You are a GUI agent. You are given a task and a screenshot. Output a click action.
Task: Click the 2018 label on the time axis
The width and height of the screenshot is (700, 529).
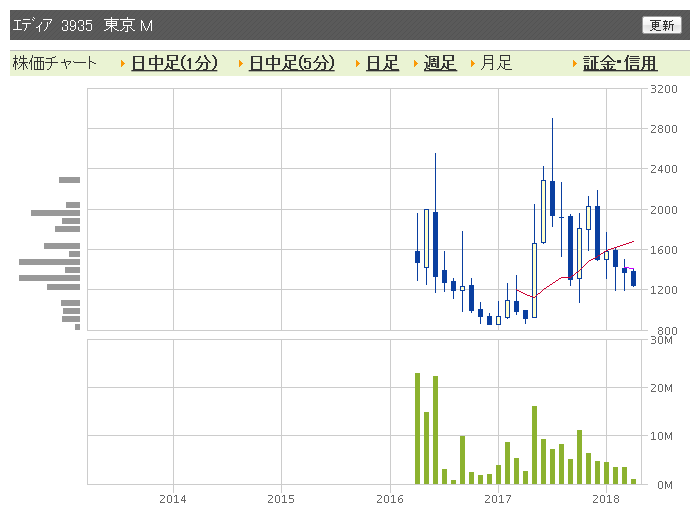tap(606, 499)
